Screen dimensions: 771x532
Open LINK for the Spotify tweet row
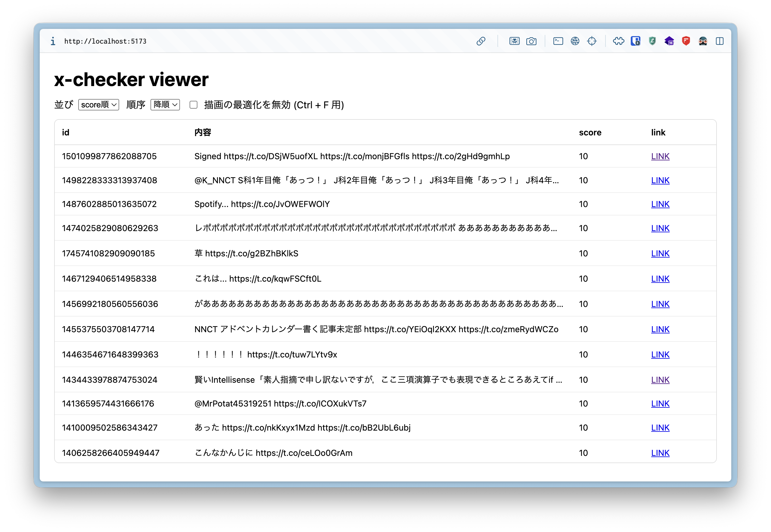(660, 204)
